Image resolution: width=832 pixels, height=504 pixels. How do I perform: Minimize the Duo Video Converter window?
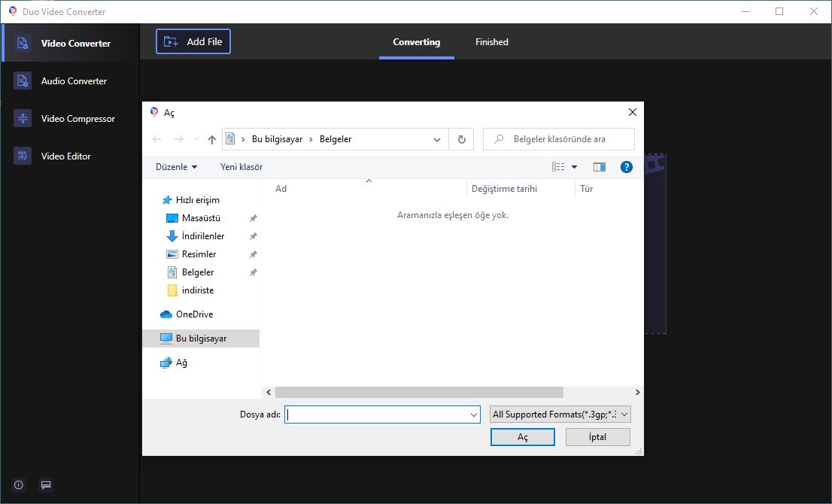click(745, 11)
